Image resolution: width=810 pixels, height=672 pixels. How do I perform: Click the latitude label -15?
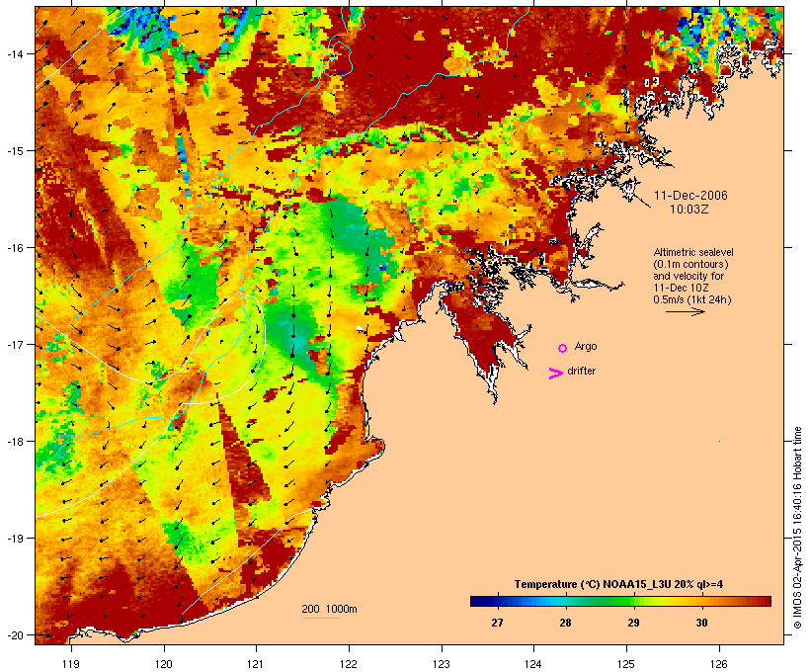[x=15, y=151]
